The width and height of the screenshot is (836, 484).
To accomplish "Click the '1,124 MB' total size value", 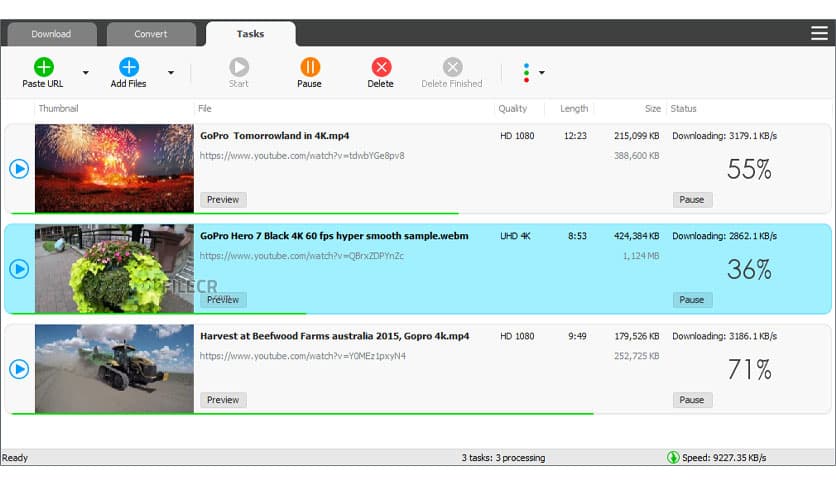I will tap(641, 256).
